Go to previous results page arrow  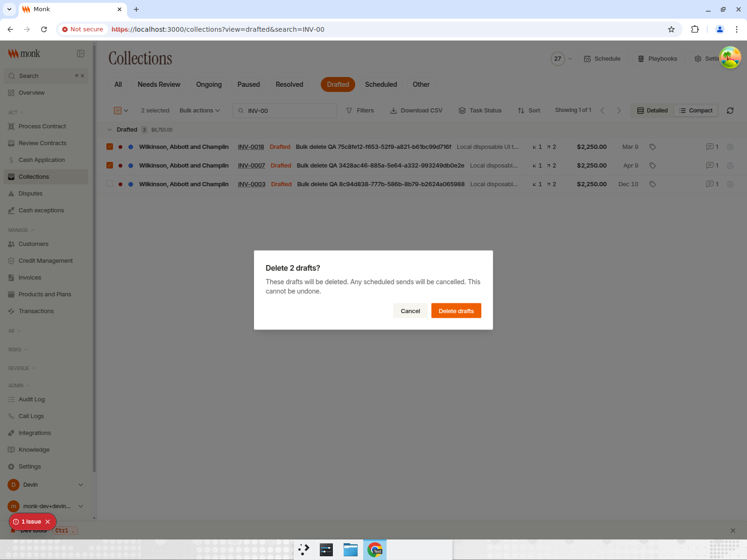pyautogui.click(x=602, y=111)
